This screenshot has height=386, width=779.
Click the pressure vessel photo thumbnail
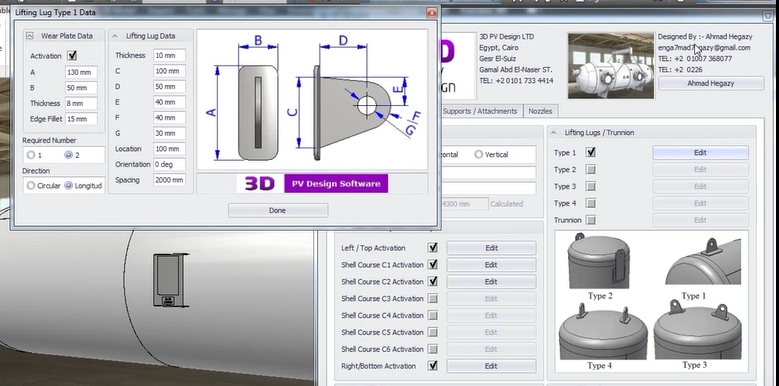coord(611,66)
